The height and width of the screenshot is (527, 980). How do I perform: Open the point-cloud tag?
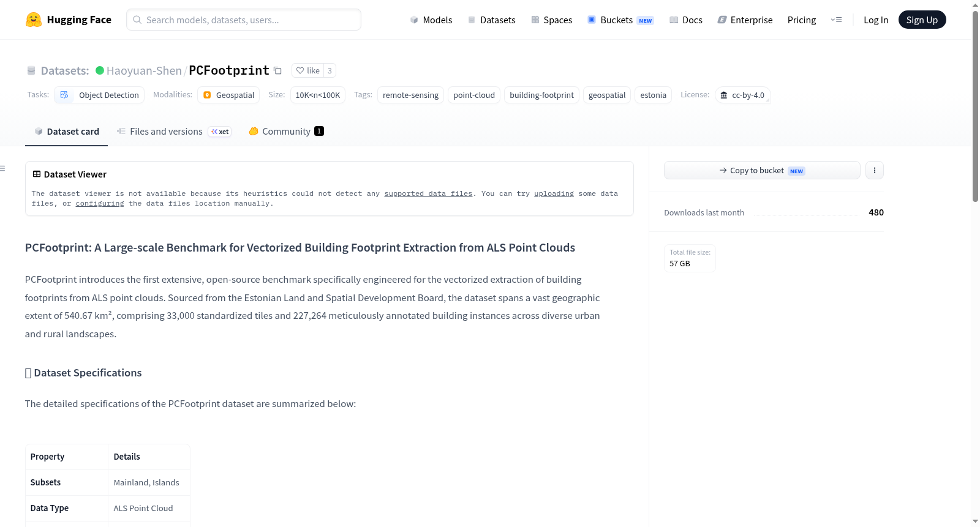474,95
